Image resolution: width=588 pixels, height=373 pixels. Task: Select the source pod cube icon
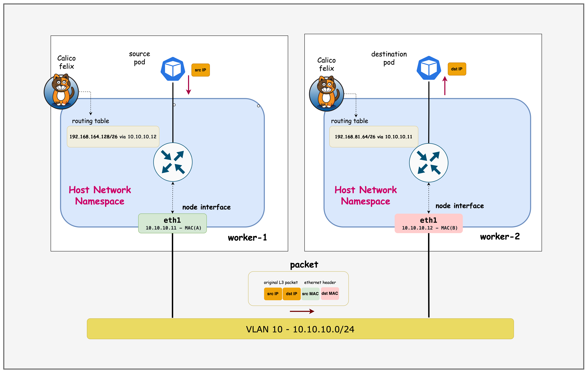click(173, 69)
